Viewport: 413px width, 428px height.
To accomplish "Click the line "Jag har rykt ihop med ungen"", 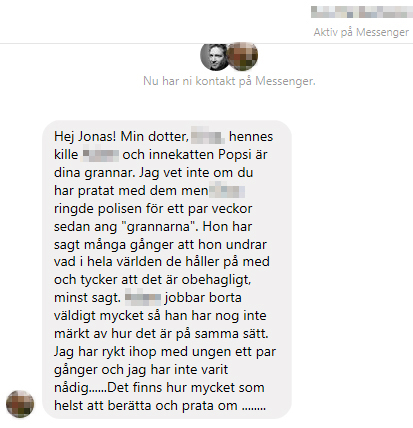I will [x=165, y=352].
